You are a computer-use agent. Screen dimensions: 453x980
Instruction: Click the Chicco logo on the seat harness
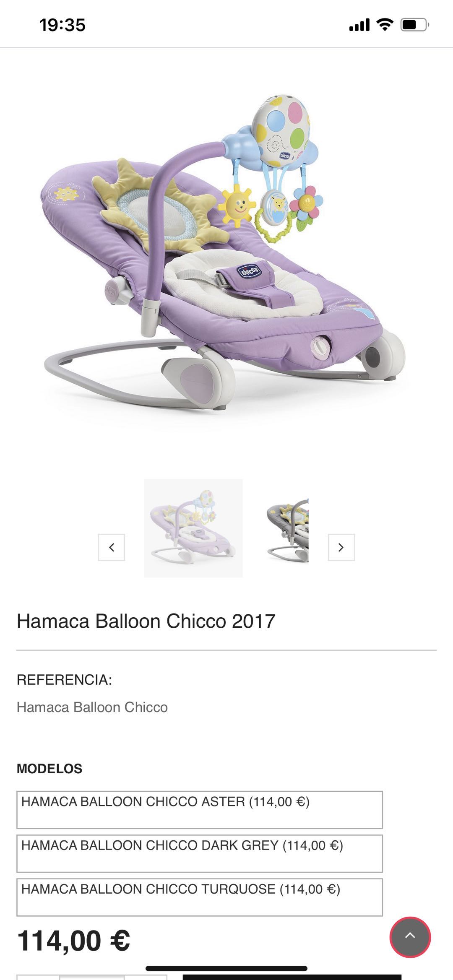(249, 271)
